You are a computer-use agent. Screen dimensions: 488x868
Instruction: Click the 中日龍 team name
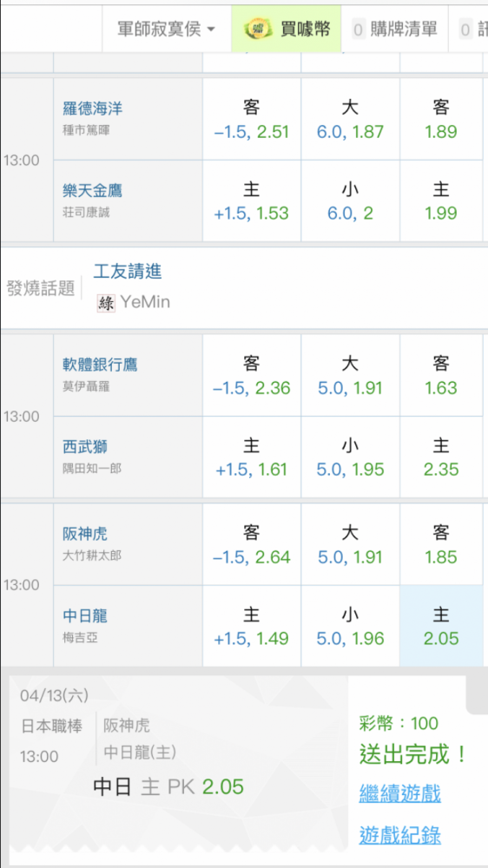tap(85, 615)
